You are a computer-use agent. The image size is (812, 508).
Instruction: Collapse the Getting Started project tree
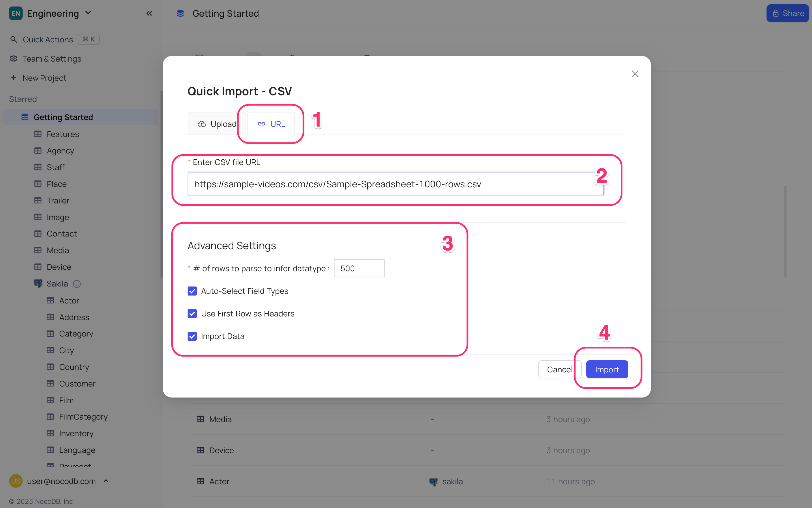click(x=81, y=117)
